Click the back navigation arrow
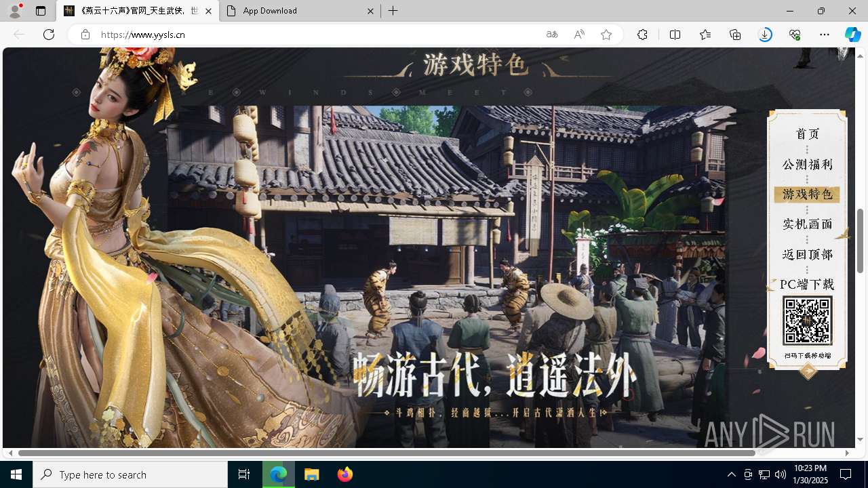 pyautogui.click(x=19, y=35)
